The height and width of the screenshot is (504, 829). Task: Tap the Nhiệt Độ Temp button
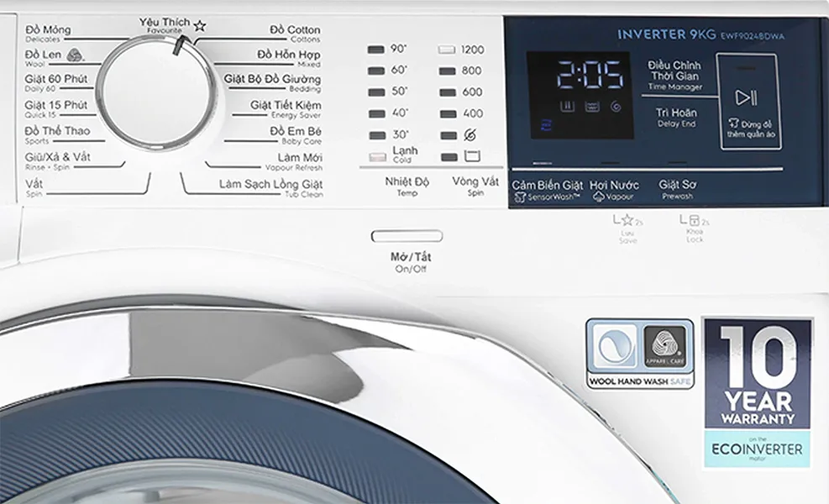click(x=407, y=186)
